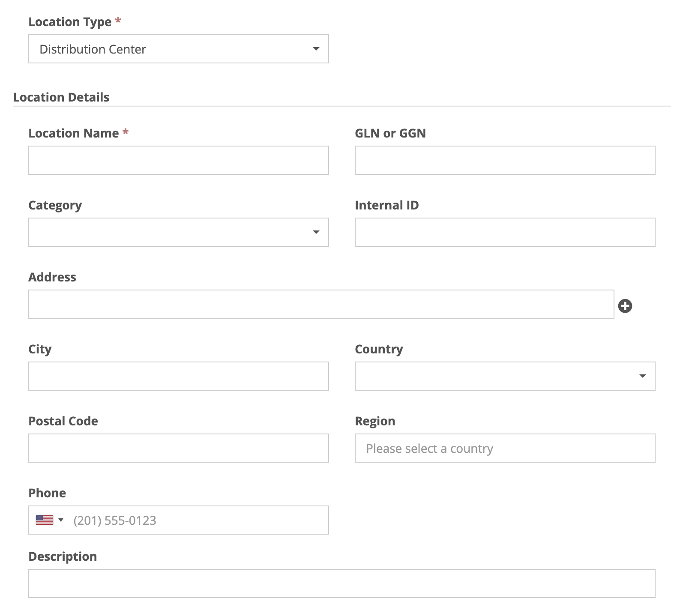Click the 'Internal ID' label
The height and width of the screenshot is (616, 683).
387,205
